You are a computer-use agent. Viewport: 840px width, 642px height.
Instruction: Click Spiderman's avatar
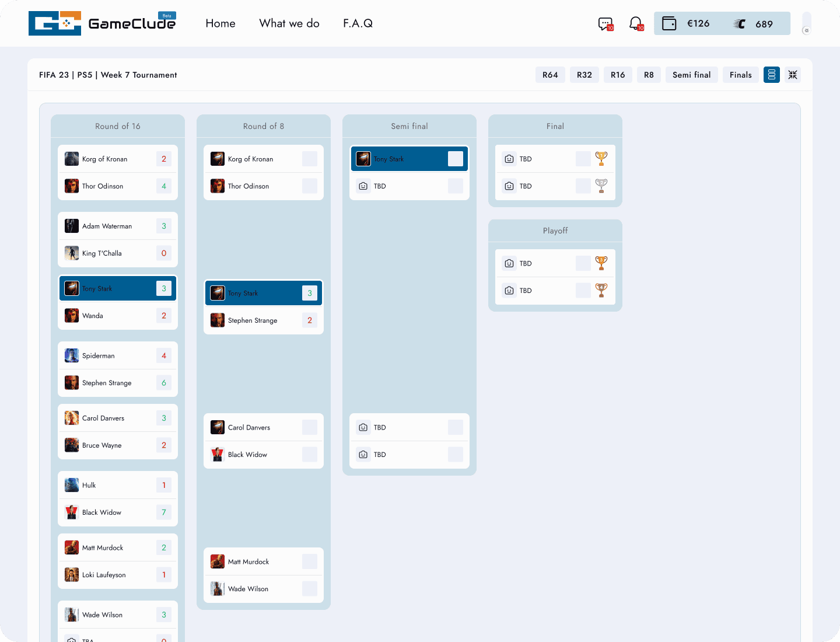click(72, 355)
